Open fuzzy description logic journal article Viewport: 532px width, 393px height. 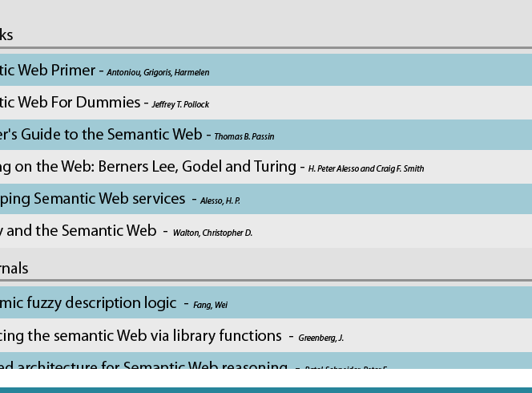pyautogui.click(x=87, y=303)
